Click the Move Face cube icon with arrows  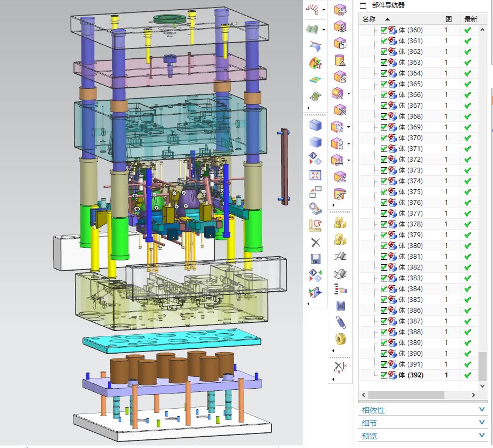340,10
